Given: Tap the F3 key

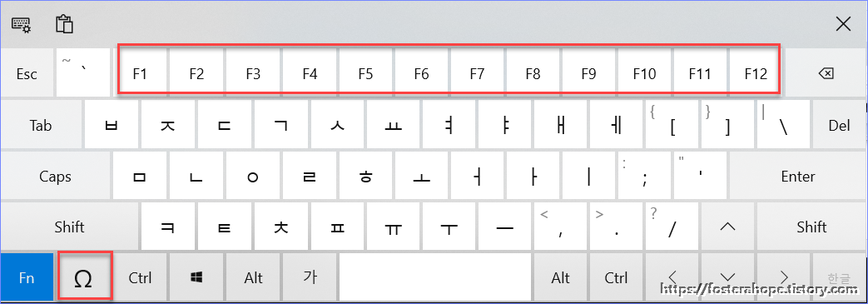Looking at the screenshot, I should coord(253,73).
